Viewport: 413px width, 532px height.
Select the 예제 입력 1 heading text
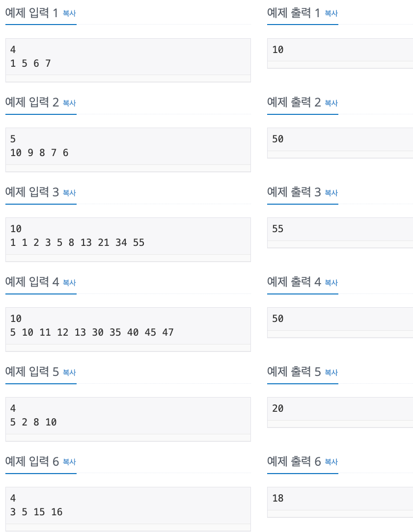pos(32,13)
